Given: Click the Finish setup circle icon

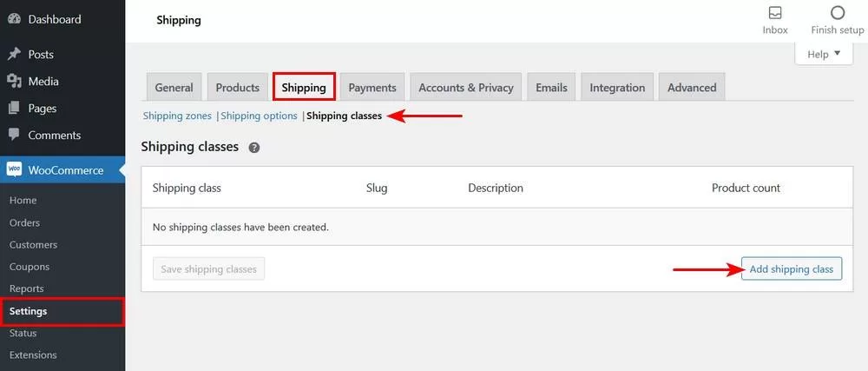Looking at the screenshot, I should point(838,13).
